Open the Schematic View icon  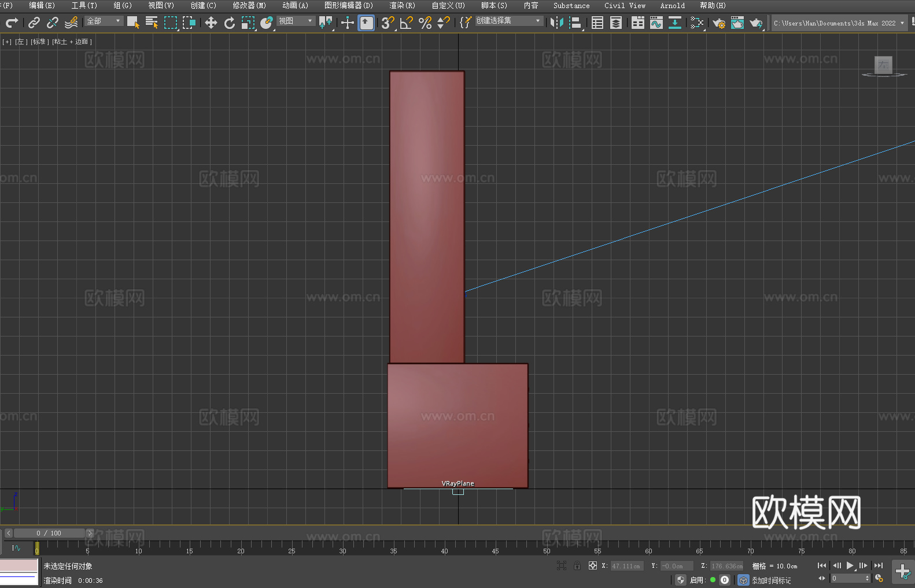[675, 23]
